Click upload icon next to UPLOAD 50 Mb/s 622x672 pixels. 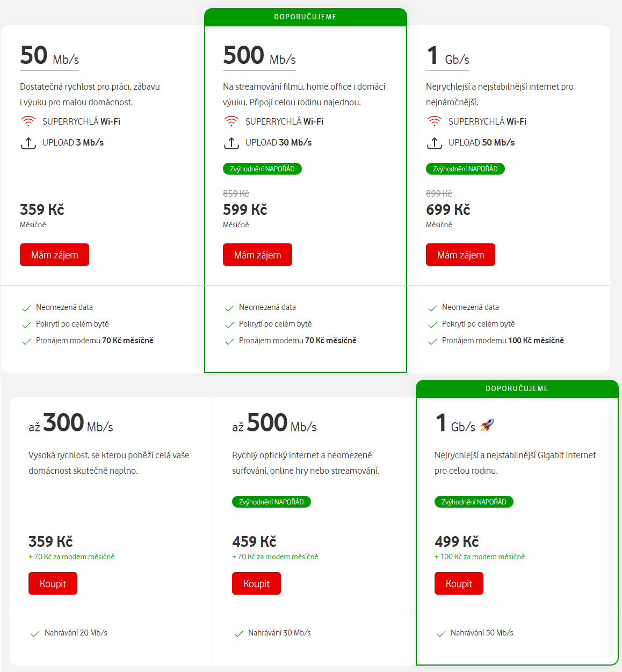point(434,143)
